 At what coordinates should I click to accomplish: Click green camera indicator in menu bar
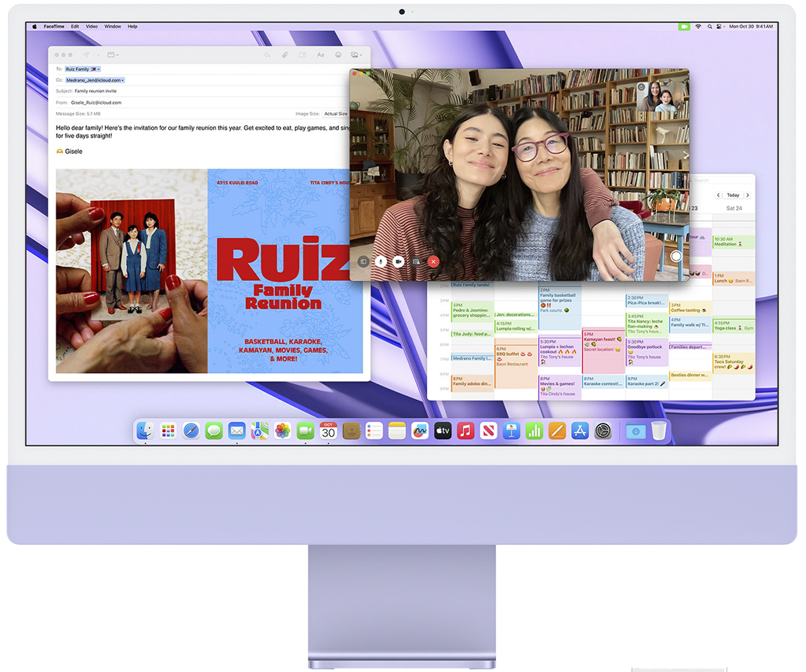coord(684,26)
